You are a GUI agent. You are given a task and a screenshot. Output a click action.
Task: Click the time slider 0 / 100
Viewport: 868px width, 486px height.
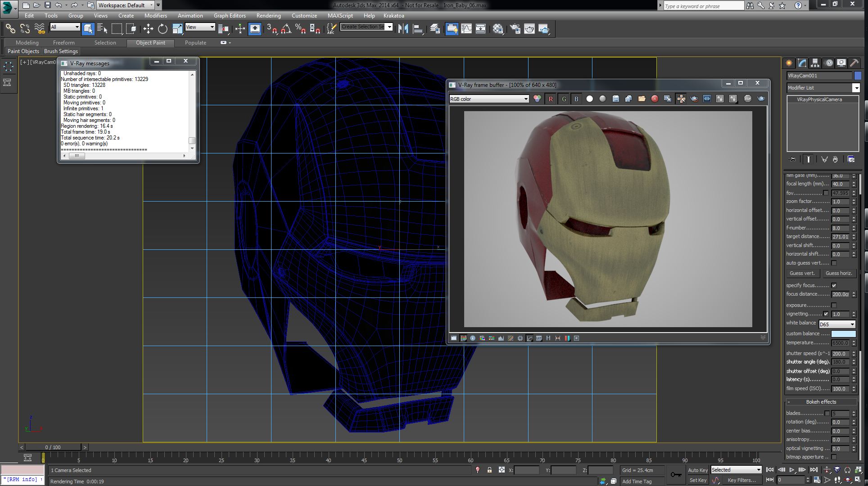(x=53, y=447)
